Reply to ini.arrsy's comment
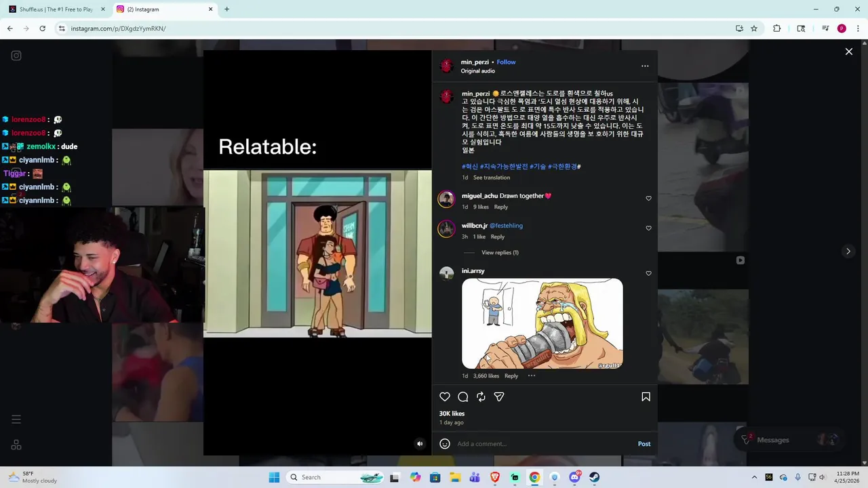 tap(511, 375)
